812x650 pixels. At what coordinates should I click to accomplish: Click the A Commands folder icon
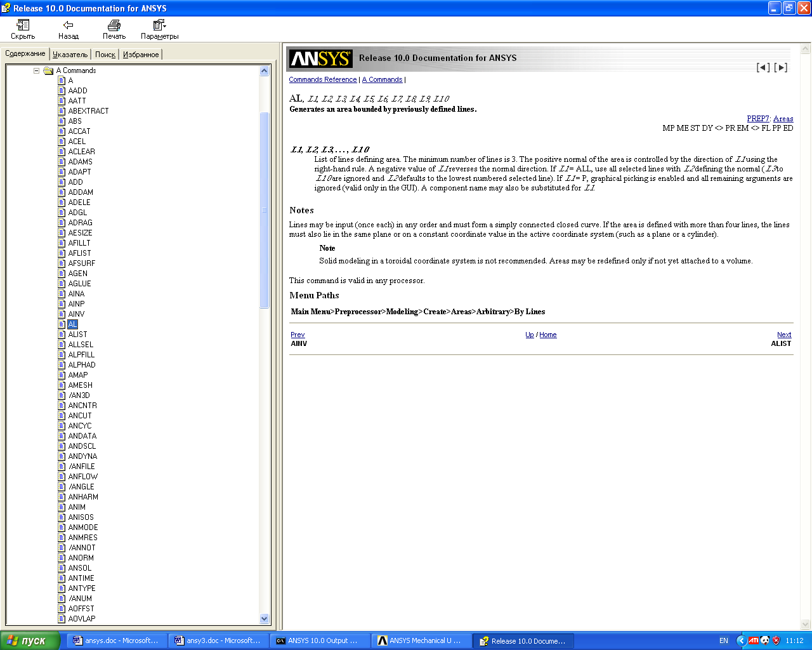pyautogui.click(x=48, y=70)
